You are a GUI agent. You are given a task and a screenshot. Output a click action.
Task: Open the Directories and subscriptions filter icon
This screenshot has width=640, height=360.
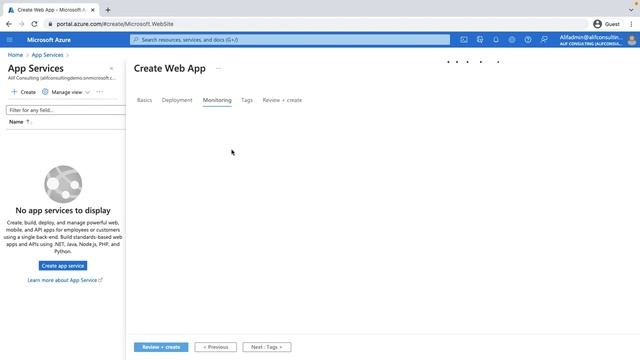pos(480,40)
